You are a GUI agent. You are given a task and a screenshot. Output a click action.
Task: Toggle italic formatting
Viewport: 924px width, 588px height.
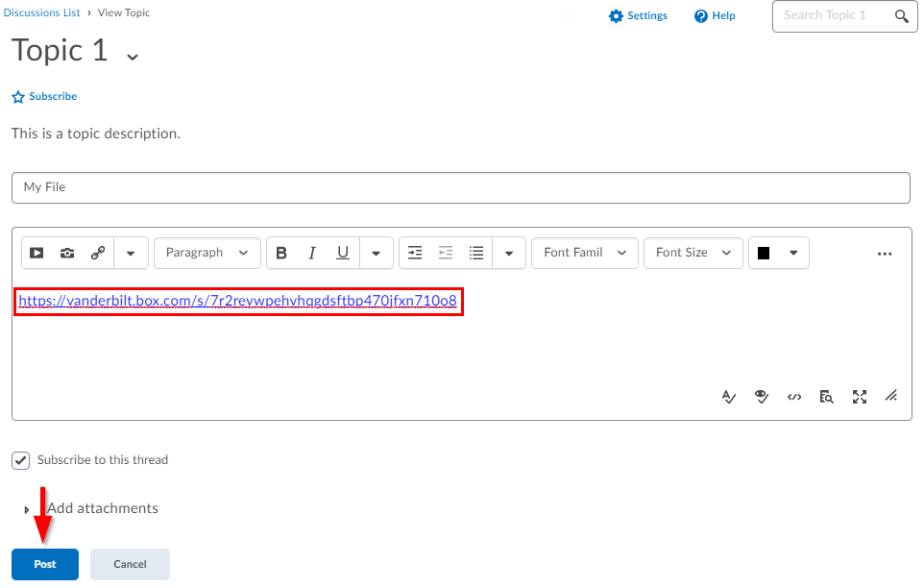[312, 253]
